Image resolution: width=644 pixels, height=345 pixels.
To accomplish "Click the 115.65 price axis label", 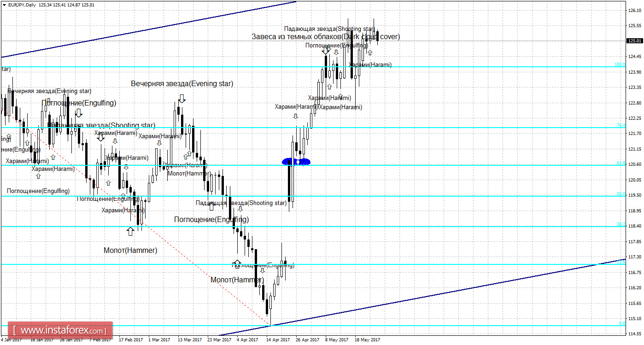I will (635, 303).
